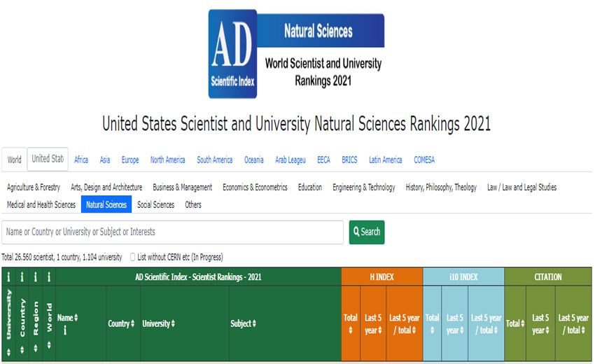Open the BRICS region tab

tap(349, 160)
